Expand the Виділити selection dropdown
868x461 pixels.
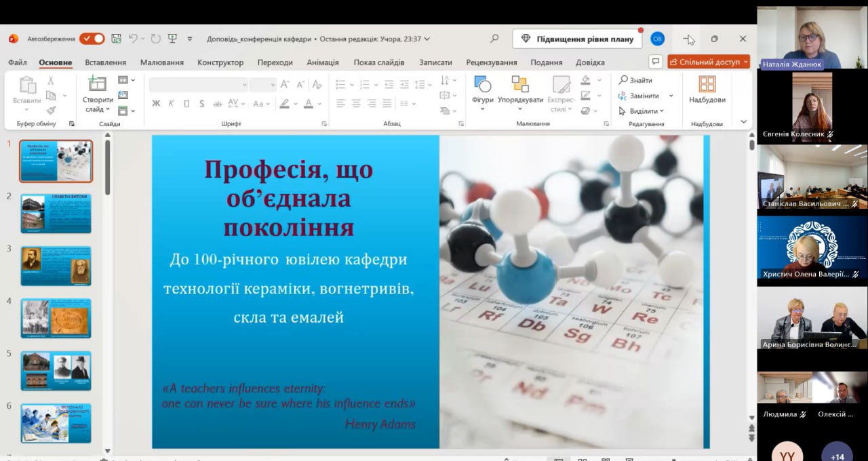coord(642,111)
